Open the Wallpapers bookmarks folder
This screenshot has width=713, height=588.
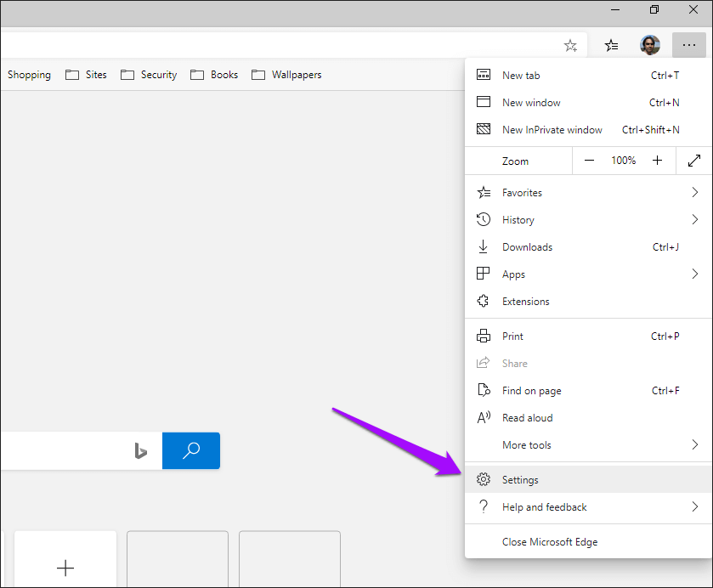coord(287,75)
